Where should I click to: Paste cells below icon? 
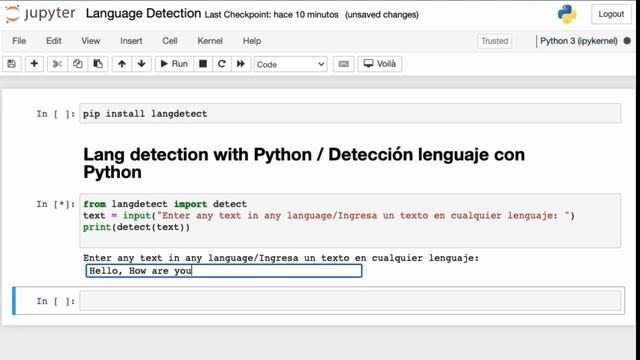pos(98,64)
